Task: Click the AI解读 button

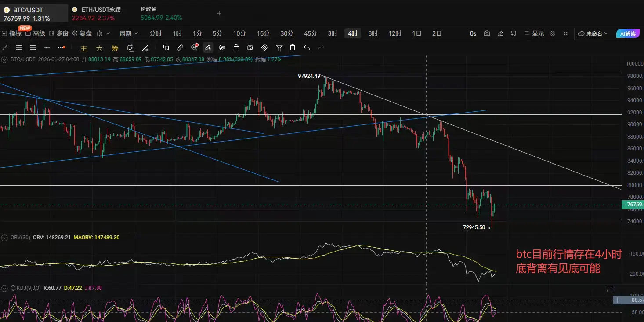Action: click(628, 33)
